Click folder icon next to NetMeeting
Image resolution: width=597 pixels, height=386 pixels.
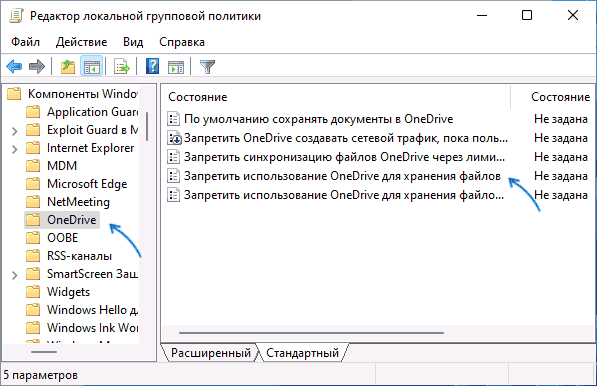(33, 202)
